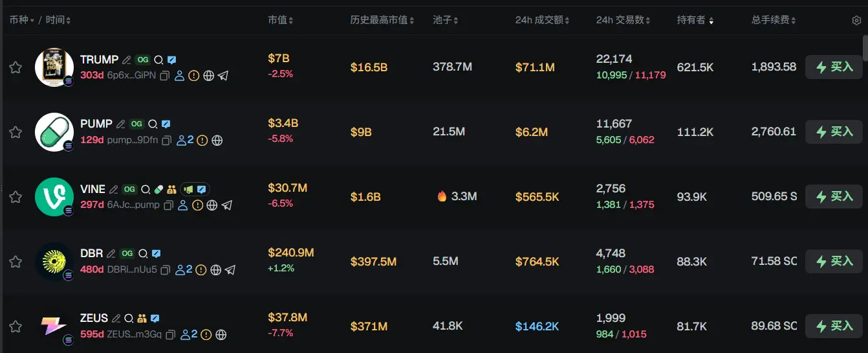
Task: Star the VINE token row
Action: (16, 197)
